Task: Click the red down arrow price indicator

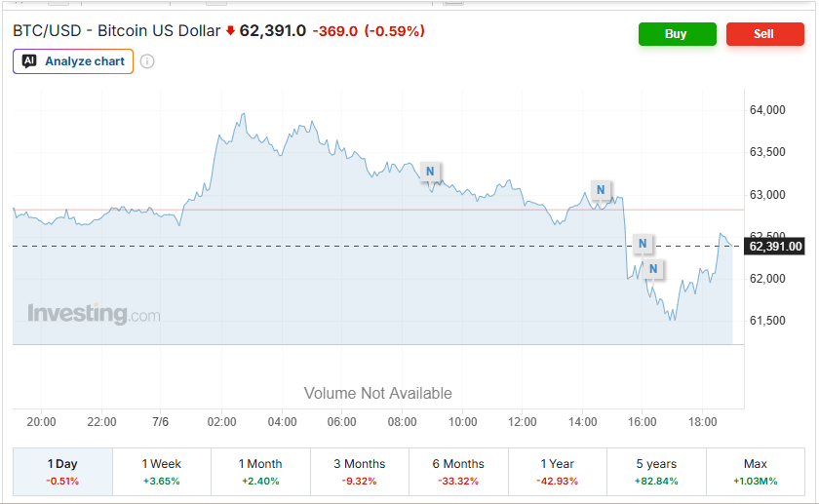Action: tap(230, 31)
